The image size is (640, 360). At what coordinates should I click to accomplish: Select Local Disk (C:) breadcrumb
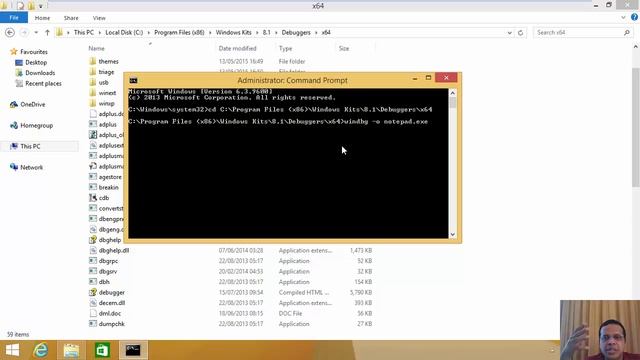[x=124, y=32]
